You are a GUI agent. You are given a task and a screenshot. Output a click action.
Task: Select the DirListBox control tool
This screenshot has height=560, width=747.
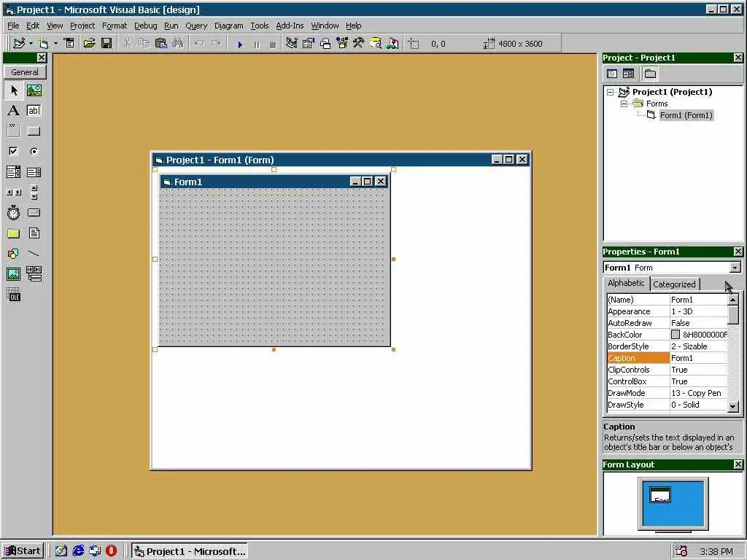tap(14, 233)
